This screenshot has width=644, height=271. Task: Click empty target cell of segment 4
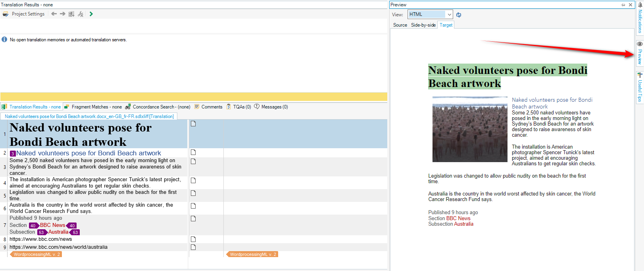(x=305, y=183)
